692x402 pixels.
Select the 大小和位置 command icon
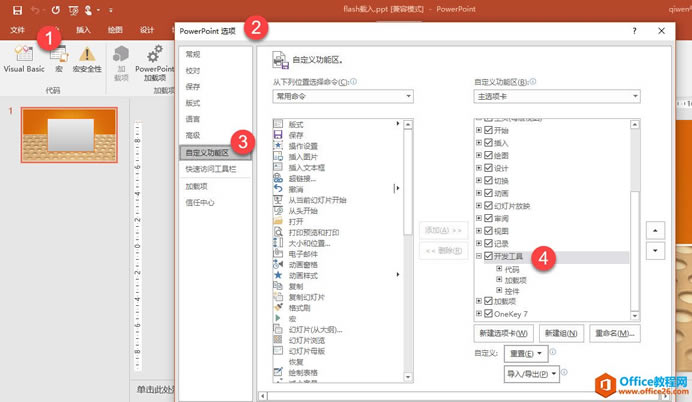(x=278, y=243)
